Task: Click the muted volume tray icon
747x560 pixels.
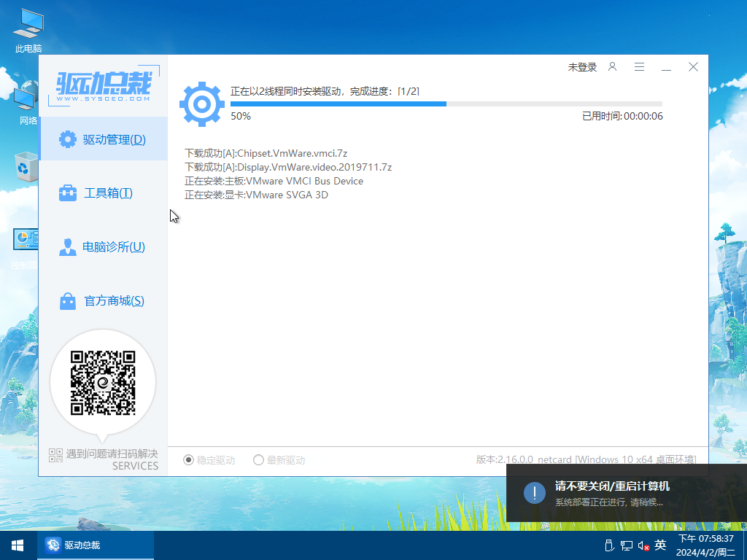Action: click(x=643, y=545)
